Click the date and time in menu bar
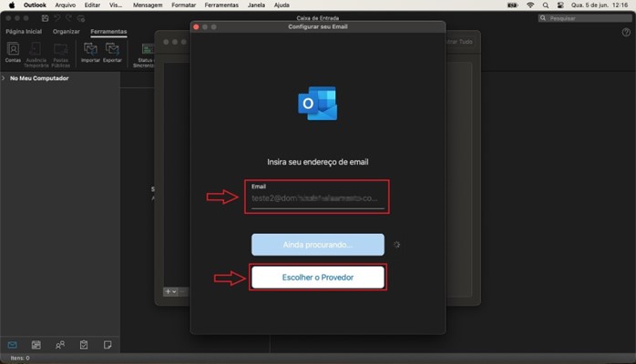This screenshot has width=636, height=364. point(599,5)
